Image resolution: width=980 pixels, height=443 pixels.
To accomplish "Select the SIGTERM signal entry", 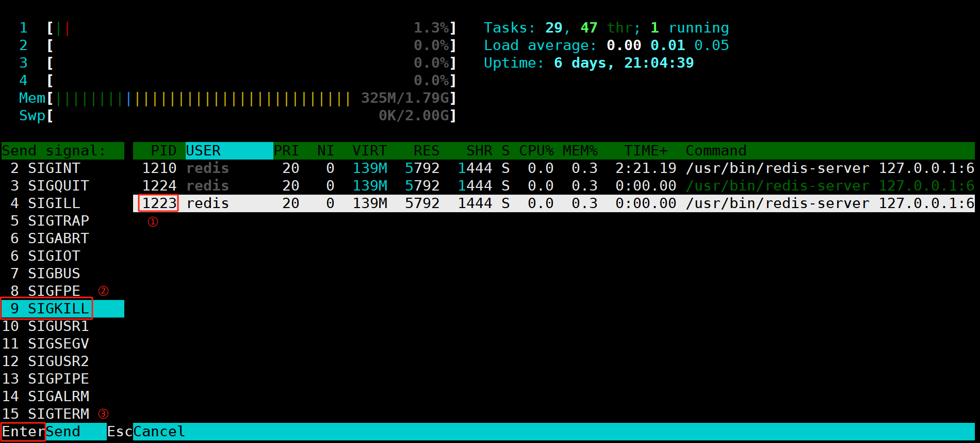I will pyautogui.click(x=62, y=414).
